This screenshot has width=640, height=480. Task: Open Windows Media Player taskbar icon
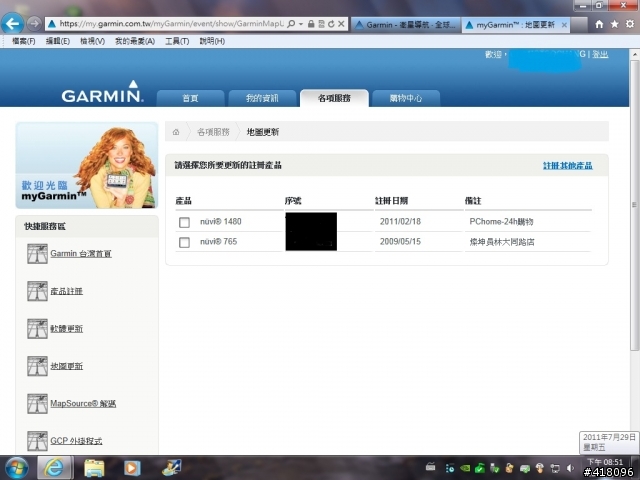tap(132, 468)
